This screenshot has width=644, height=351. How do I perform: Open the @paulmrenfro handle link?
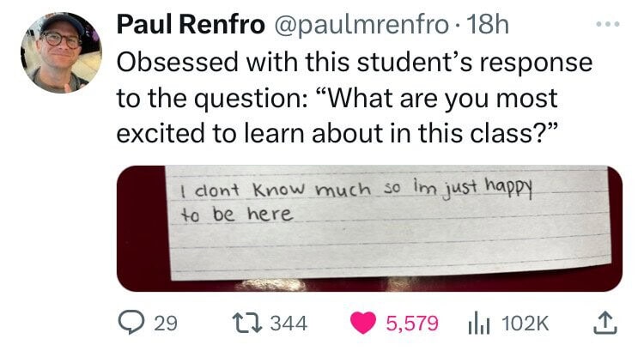(x=359, y=25)
